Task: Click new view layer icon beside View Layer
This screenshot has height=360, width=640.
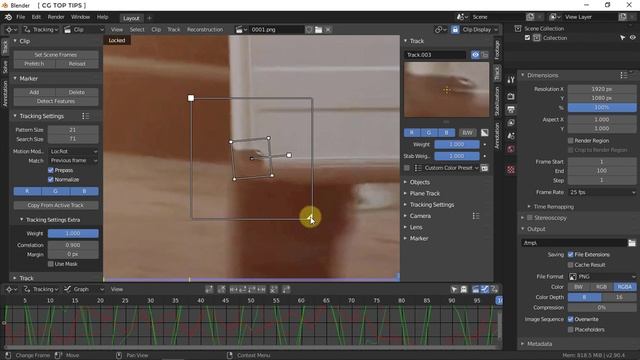Action: tap(622, 17)
